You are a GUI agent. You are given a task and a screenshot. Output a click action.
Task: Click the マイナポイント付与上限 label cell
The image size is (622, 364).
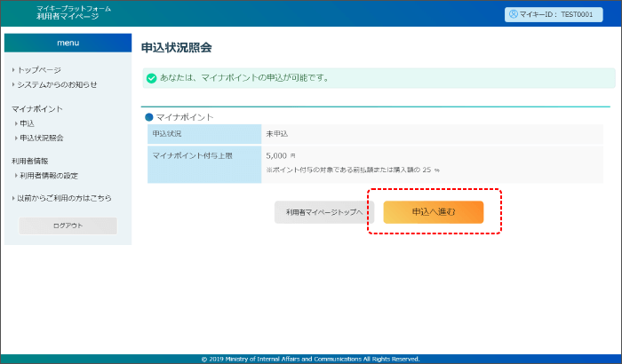pyautogui.click(x=204, y=164)
